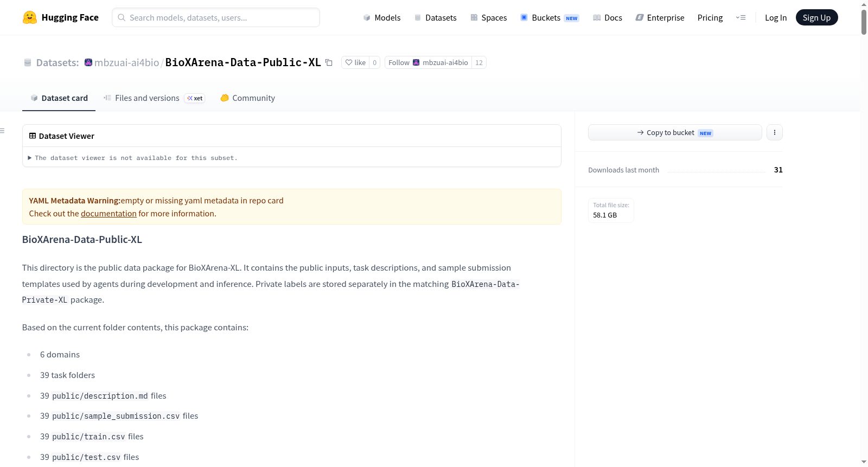Viewport: 868px width, 467px height.
Task: Click the Total file size 58.1 GB box
Action: 611,210
